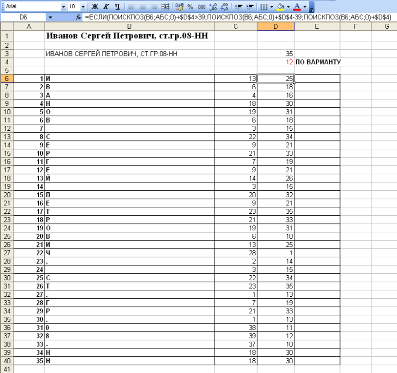Select cell A15 containing 10
397x373 pixels.
[29, 153]
